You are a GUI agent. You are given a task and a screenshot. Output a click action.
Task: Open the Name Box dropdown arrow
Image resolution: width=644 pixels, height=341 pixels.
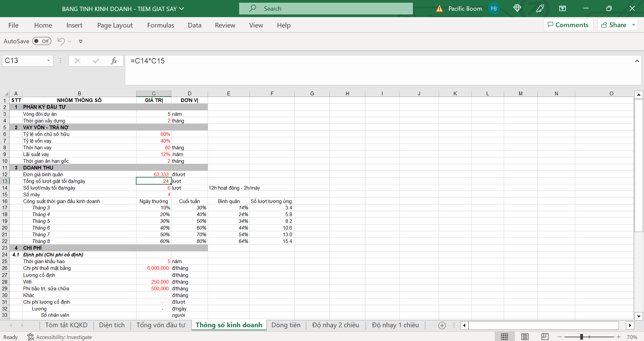pyautogui.click(x=48, y=61)
